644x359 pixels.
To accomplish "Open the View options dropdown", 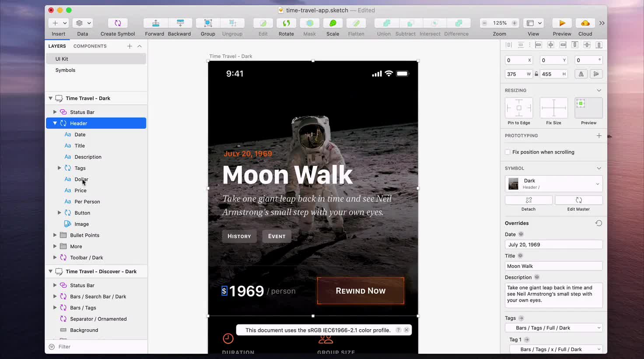I will point(534,23).
